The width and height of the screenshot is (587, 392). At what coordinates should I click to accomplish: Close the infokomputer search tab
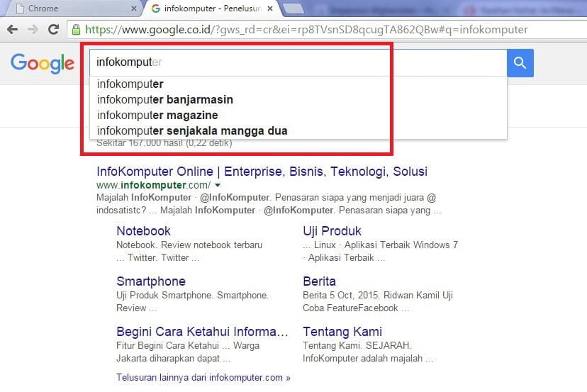tap(269, 9)
